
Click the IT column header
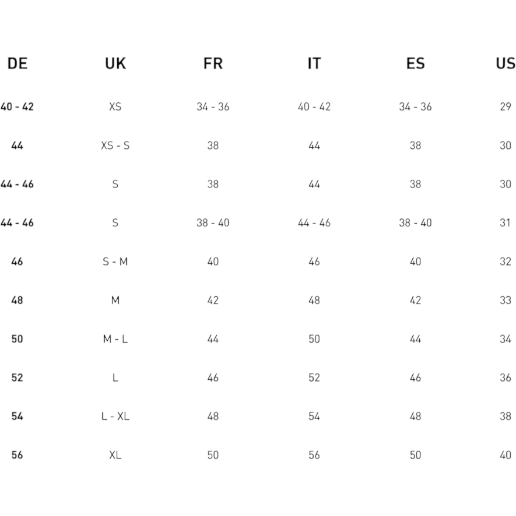click(x=314, y=63)
